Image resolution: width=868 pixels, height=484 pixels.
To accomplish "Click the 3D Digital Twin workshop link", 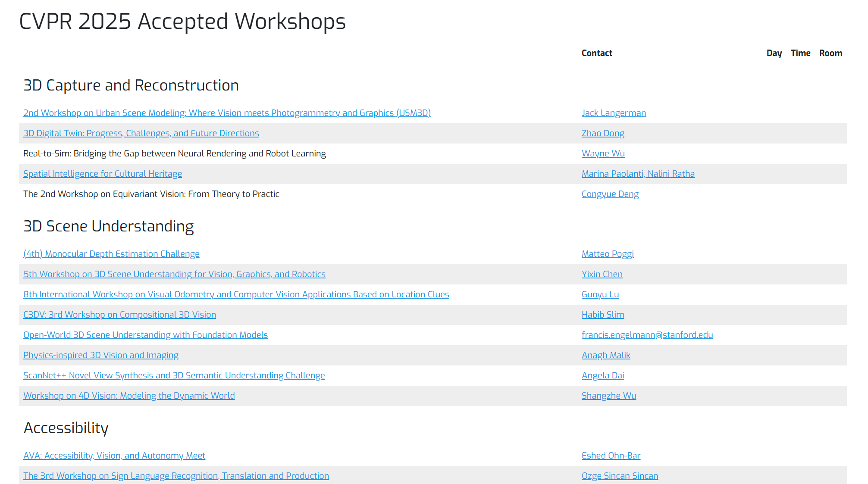I will (x=141, y=133).
